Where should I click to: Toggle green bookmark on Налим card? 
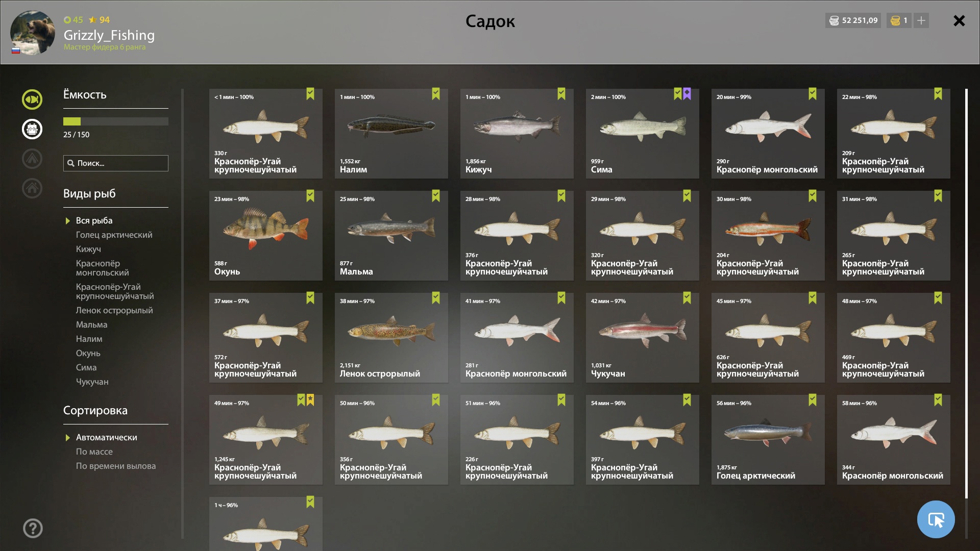click(436, 94)
